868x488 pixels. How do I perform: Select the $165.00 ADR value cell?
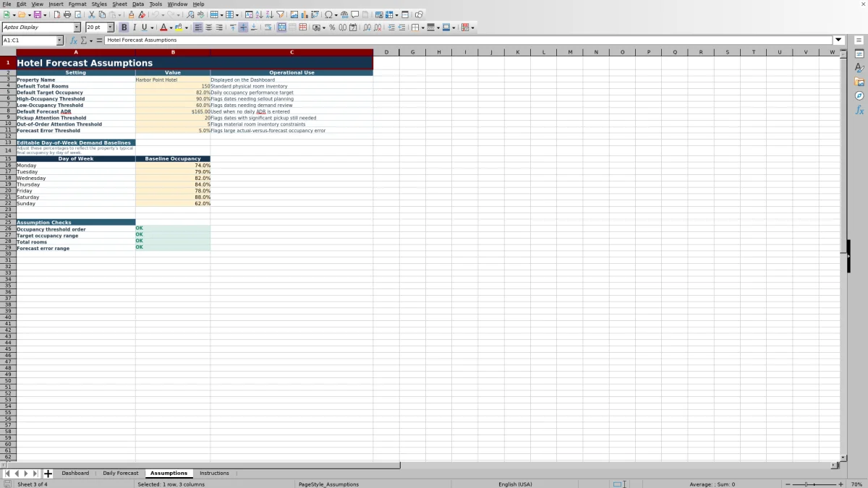(x=173, y=112)
